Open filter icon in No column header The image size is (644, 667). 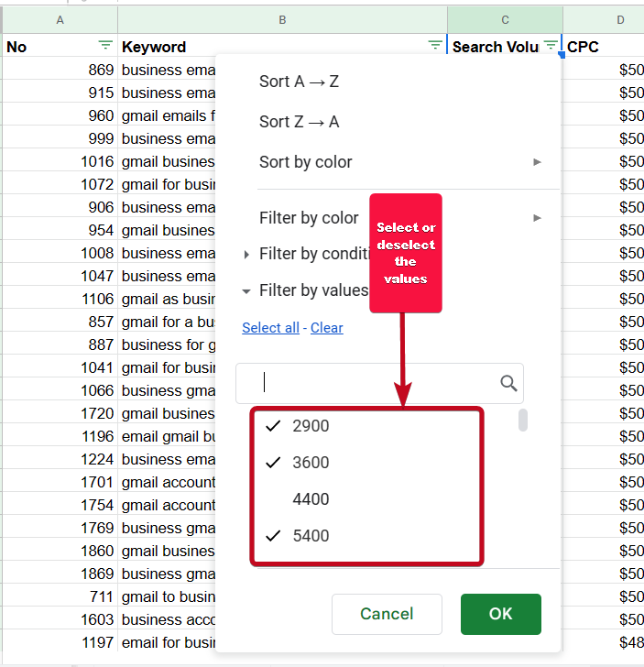tap(105, 45)
